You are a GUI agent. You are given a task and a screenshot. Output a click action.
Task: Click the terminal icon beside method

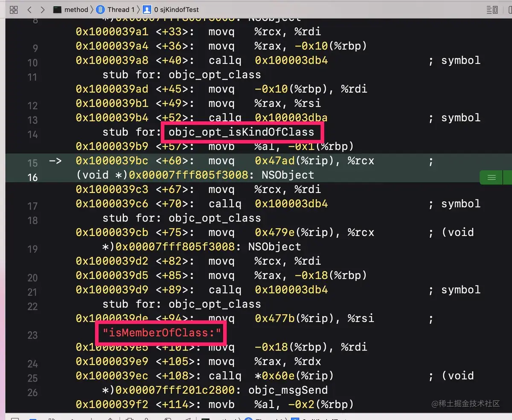pyautogui.click(x=57, y=9)
